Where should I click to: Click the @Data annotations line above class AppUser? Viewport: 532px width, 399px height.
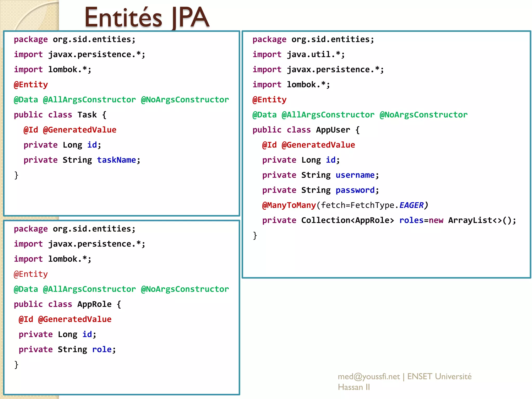click(x=360, y=115)
